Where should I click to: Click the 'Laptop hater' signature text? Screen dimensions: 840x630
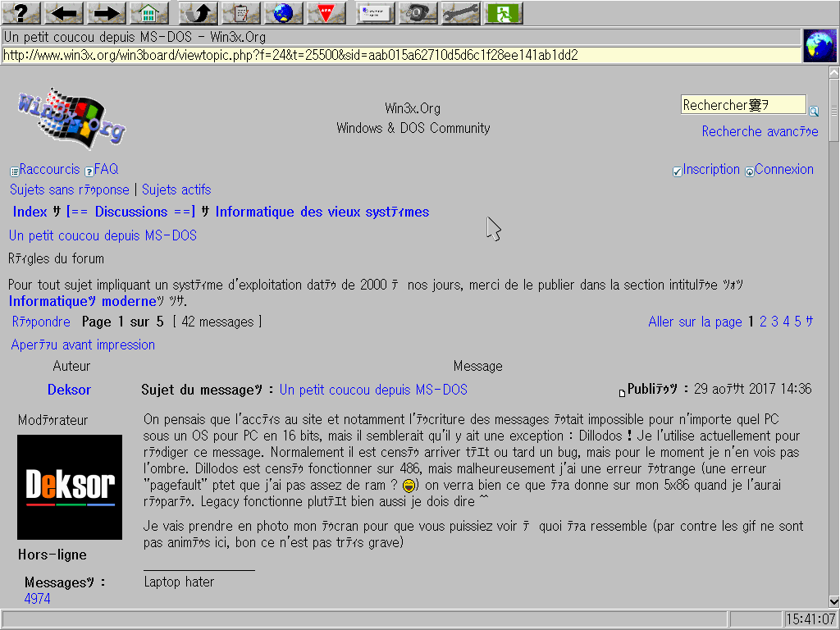pos(179,582)
